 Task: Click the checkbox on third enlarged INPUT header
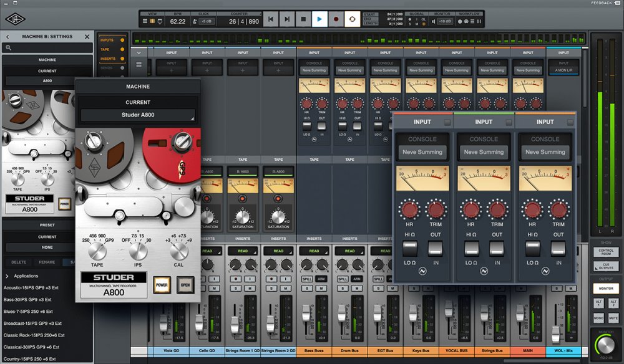(570, 122)
